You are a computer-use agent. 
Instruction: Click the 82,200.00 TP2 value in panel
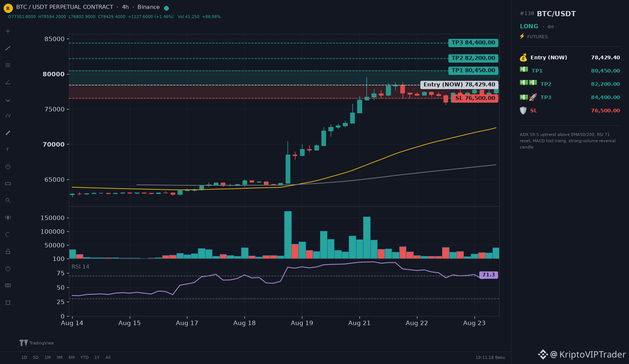click(605, 84)
